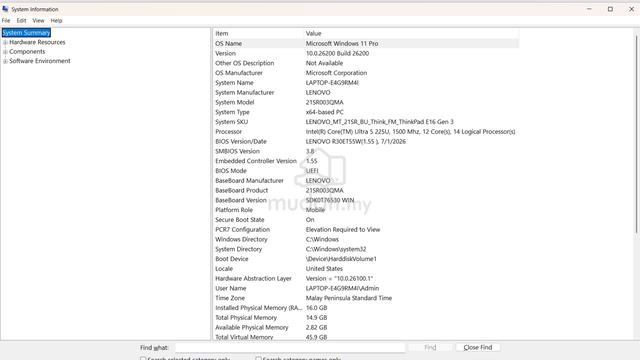Viewport: 640px width, 360px height.
Task: Click value 10.0.26200 Build 26200
Action: pos(337,53)
